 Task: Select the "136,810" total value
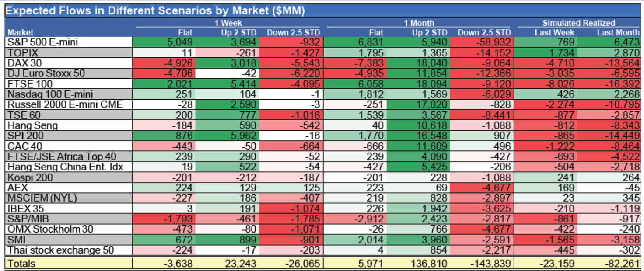pos(428,263)
